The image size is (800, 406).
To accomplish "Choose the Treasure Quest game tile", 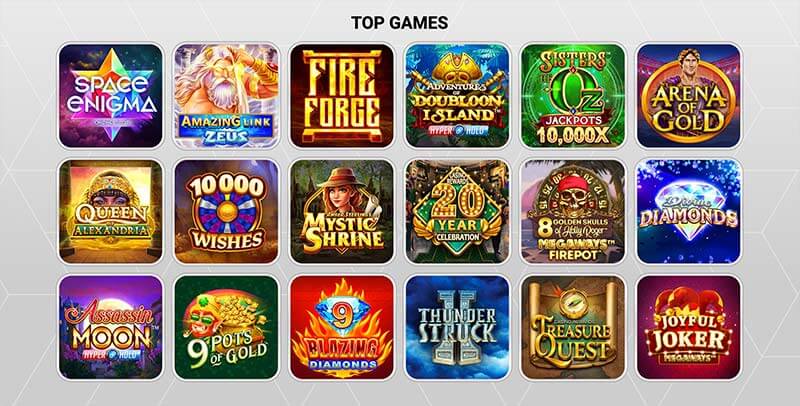I will point(573,327).
